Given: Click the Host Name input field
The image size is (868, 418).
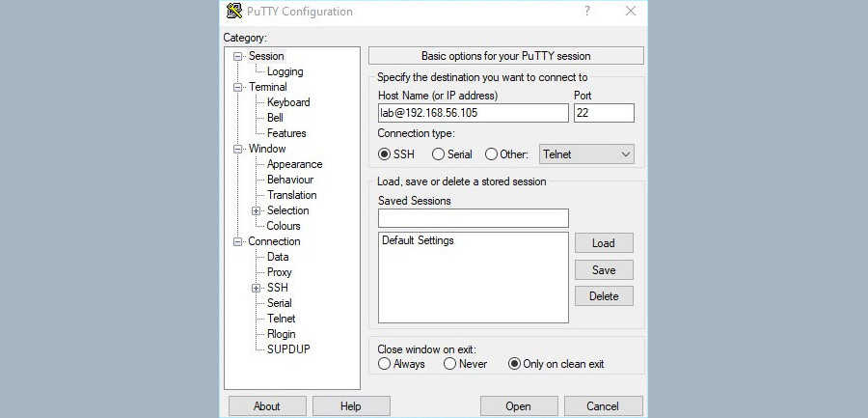Looking at the screenshot, I should point(474,113).
